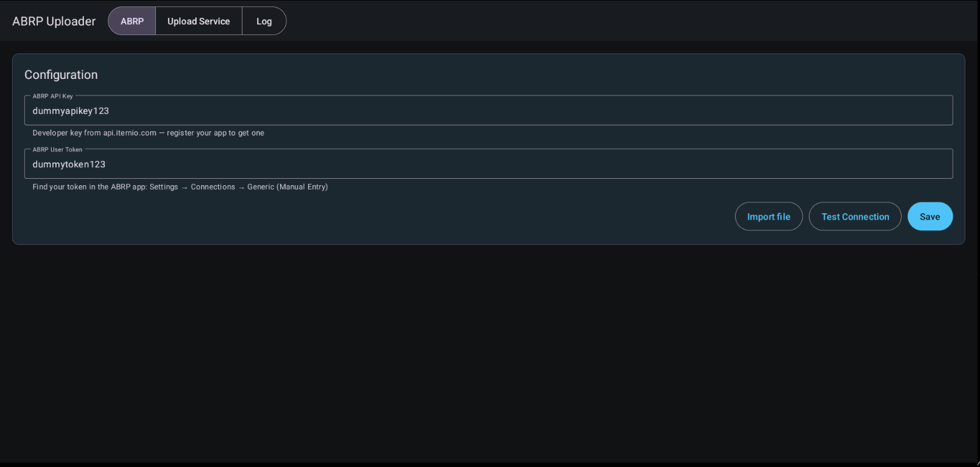Click the Import file button
This screenshot has height=467, width=980.
coord(769,216)
